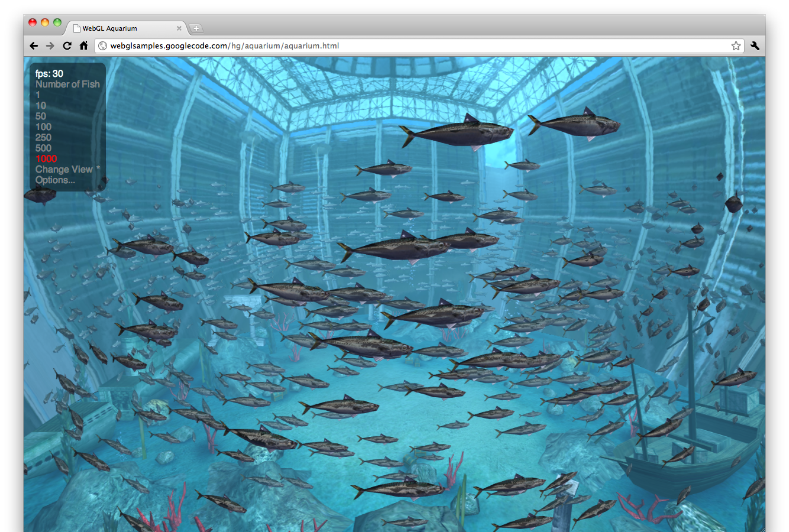Set number of fish to 50
This screenshot has height=532, width=789.
(41, 116)
